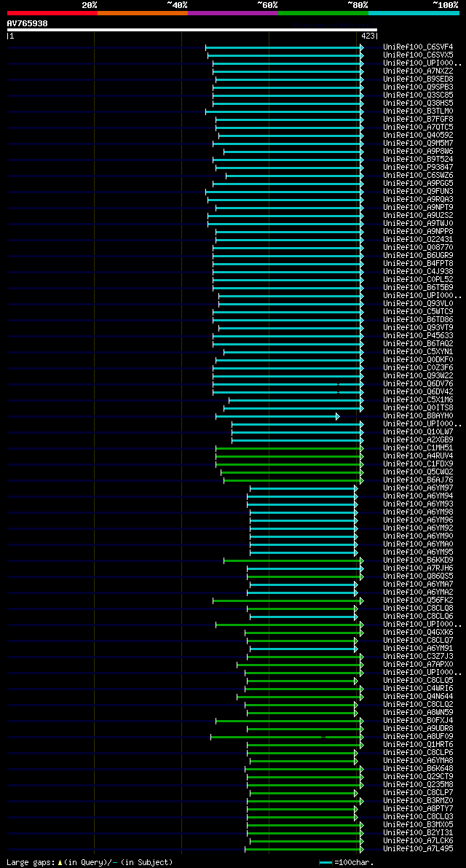This screenshot has height=868, width=466.
Task: Select the UniRef100_B4FPT8 label
Action: pos(418,264)
